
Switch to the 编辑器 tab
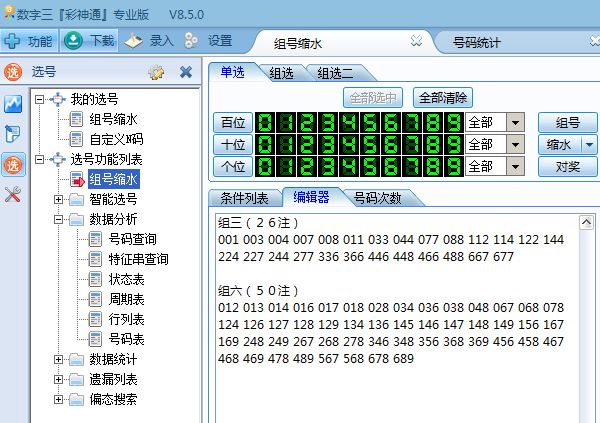311,197
